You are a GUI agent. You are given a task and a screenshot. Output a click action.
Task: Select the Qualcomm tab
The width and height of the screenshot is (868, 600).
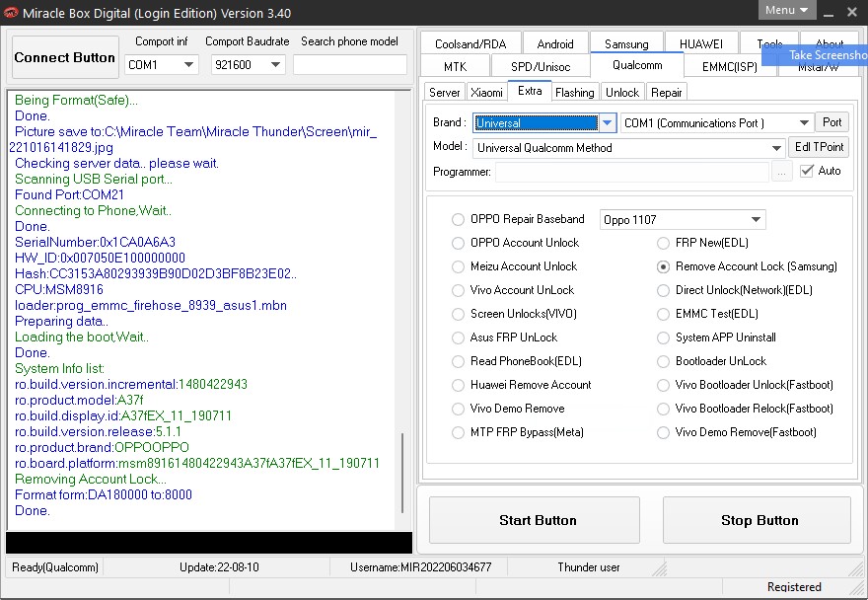[x=637, y=65]
